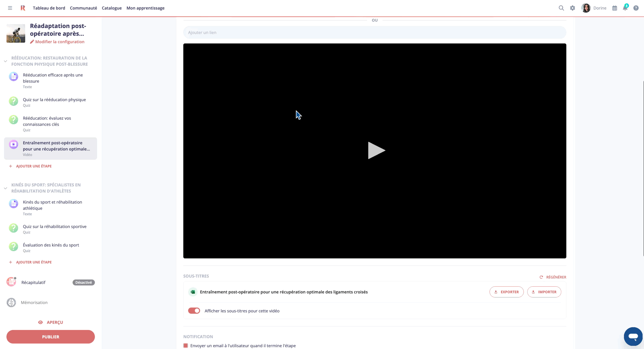Click the PUBLIER button
This screenshot has height=349, width=644.
pyautogui.click(x=51, y=336)
